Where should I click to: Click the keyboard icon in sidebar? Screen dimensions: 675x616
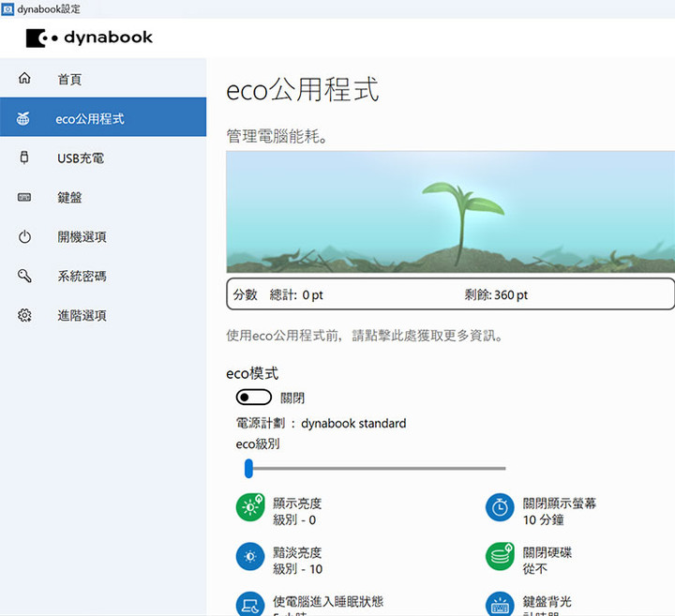(24, 197)
